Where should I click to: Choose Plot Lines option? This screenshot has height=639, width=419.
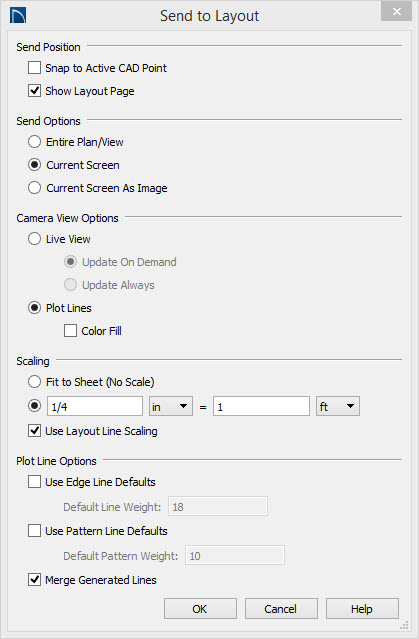(x=35, y=308)
